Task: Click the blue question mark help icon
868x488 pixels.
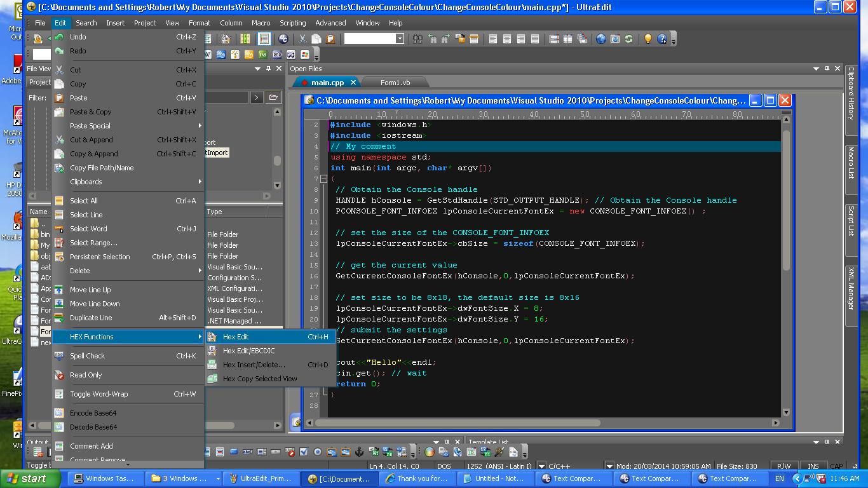Action: (x=662, y=39)
